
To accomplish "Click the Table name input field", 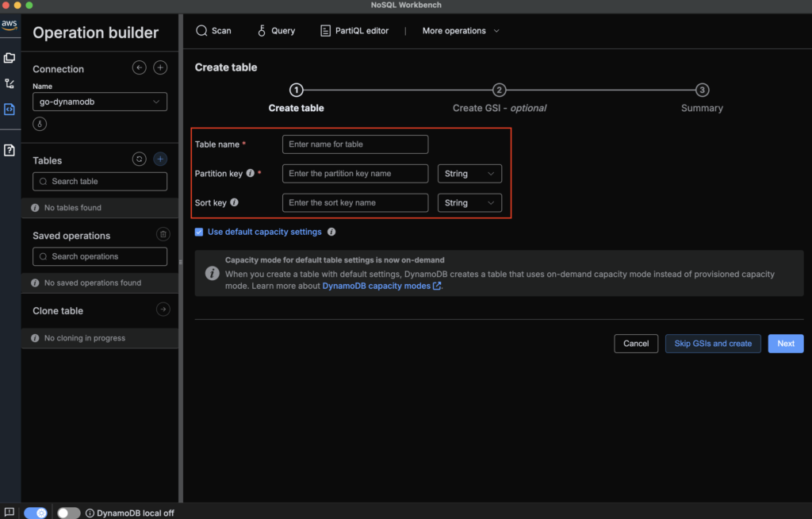I will [355, 144].
